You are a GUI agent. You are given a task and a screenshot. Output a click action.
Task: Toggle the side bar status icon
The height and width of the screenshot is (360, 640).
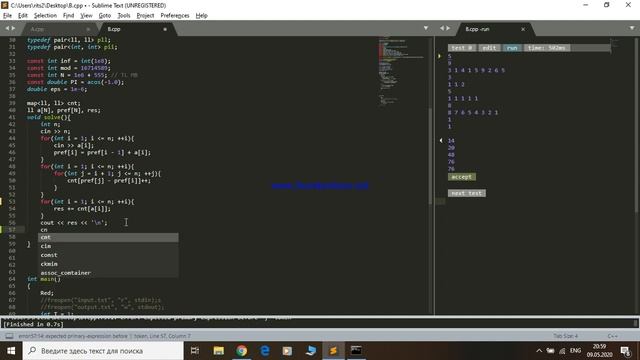click(9, 336)
